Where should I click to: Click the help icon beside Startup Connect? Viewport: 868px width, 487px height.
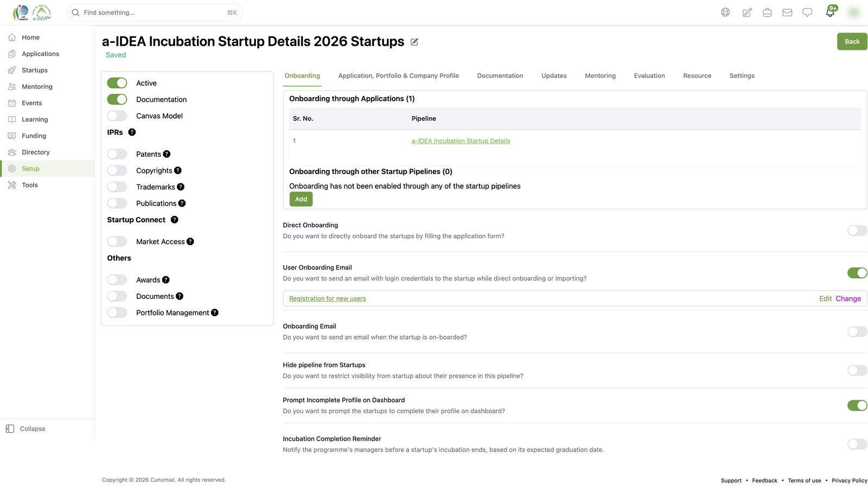pos(174,220)
